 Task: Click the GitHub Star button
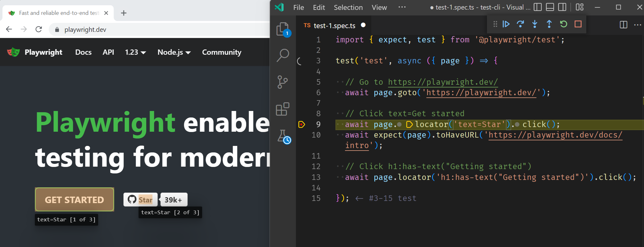pos(140,200)
